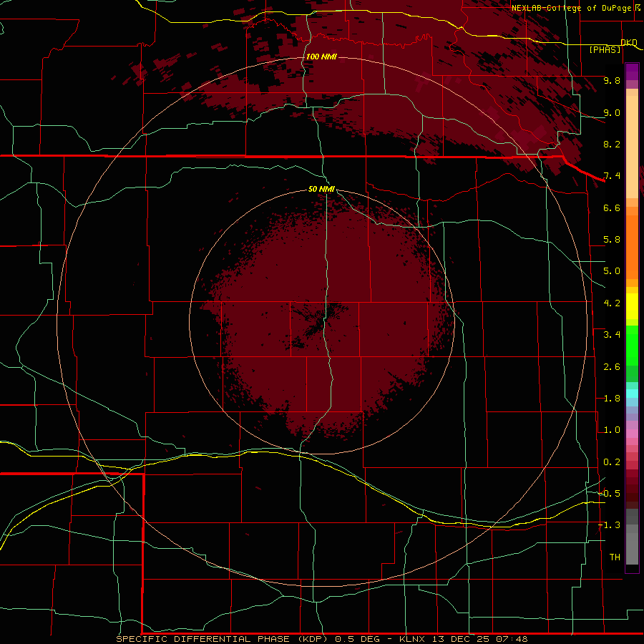The width and height of the screenshot is (644, 644).
Task: Click the 3.4 value on color scale
Action: (612, 335)
